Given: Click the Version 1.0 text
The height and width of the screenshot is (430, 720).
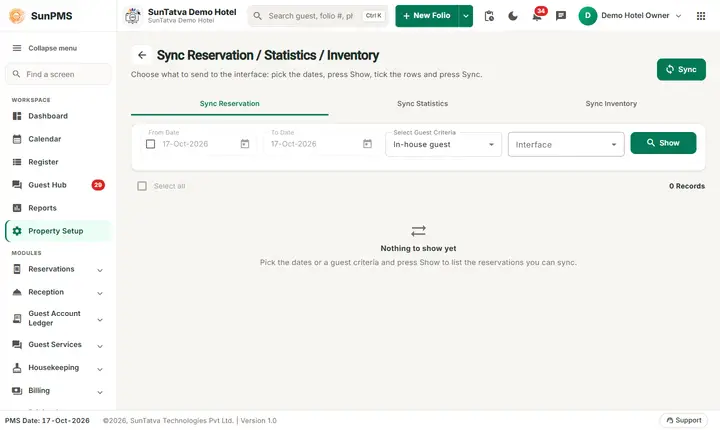Looking at the screenshot, I should pyautogui.click(x=259, y=420).
